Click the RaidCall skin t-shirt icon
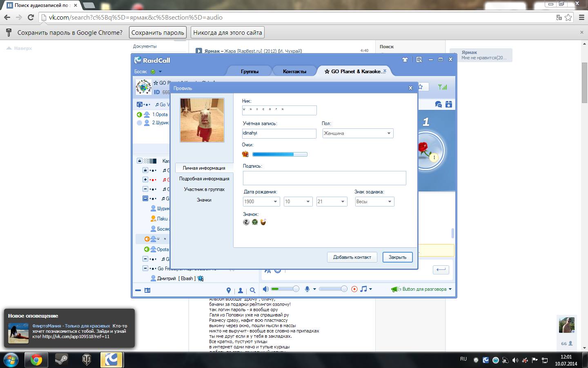 tap(405, 60)
